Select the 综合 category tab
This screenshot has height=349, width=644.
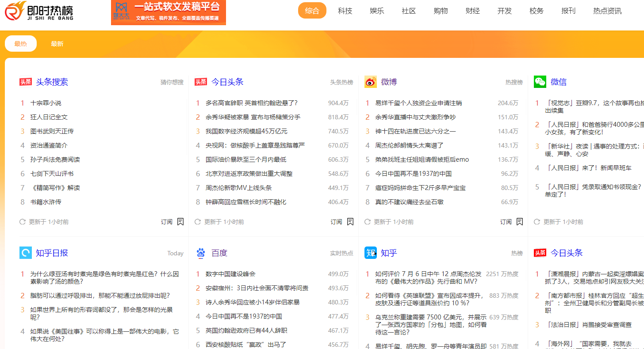[312, 11]
